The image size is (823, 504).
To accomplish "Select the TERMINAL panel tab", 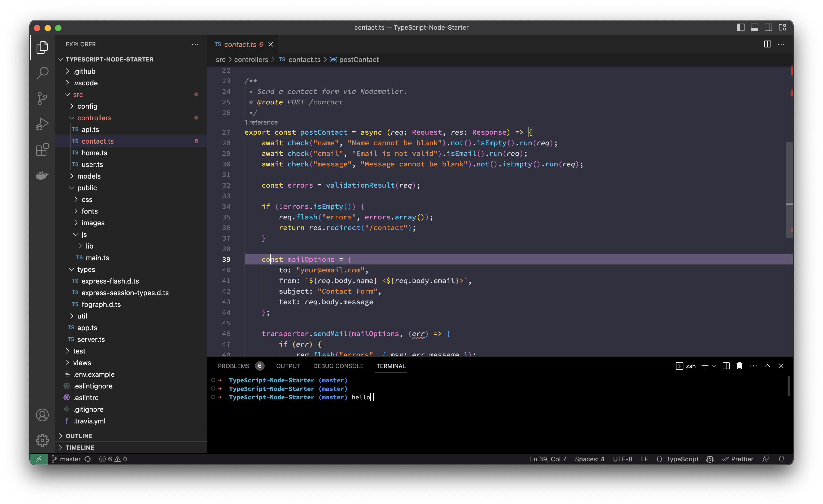I will 391,366.
